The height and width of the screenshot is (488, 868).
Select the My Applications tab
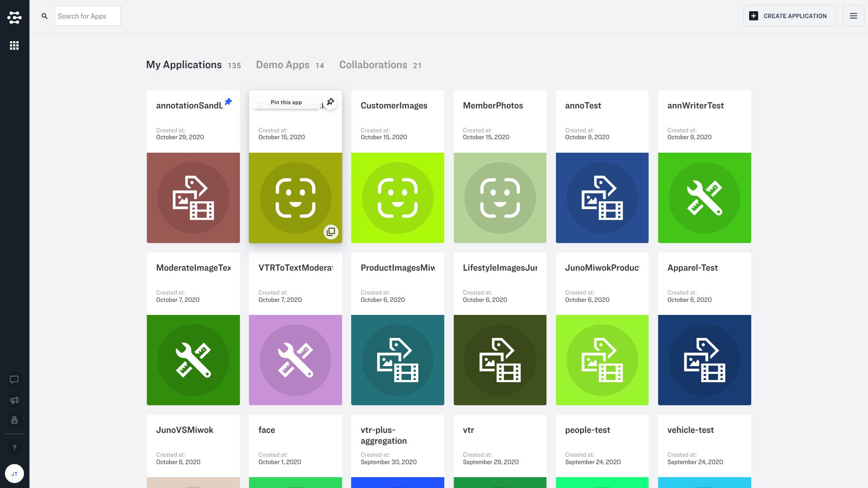[x=184, y=65]
